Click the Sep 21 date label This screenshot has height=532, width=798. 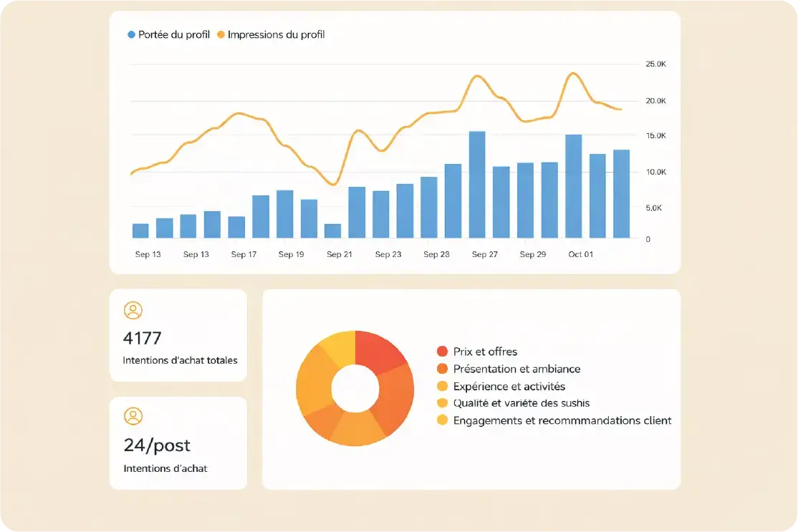click(x=339, y=254)
